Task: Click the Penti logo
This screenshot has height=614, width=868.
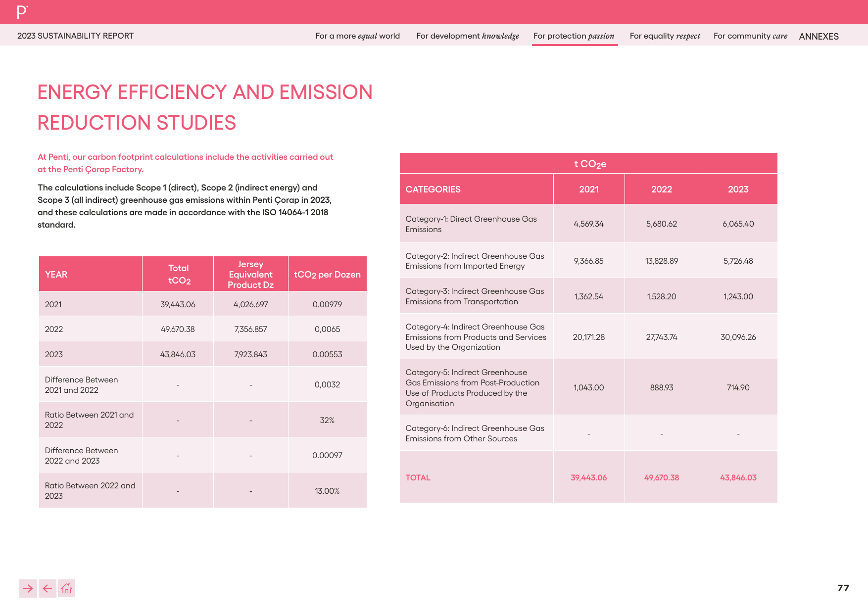Action: 22,12
